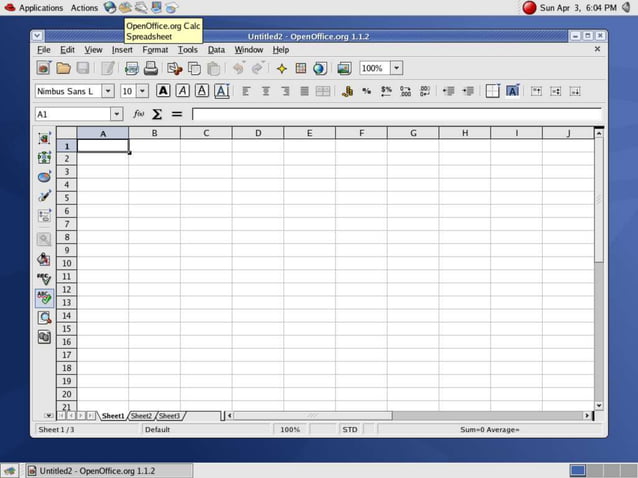This screenshot has height=478, width=638.
Task: Click the Function AutoPilot f(x) button
Action: tap(138, 114)
